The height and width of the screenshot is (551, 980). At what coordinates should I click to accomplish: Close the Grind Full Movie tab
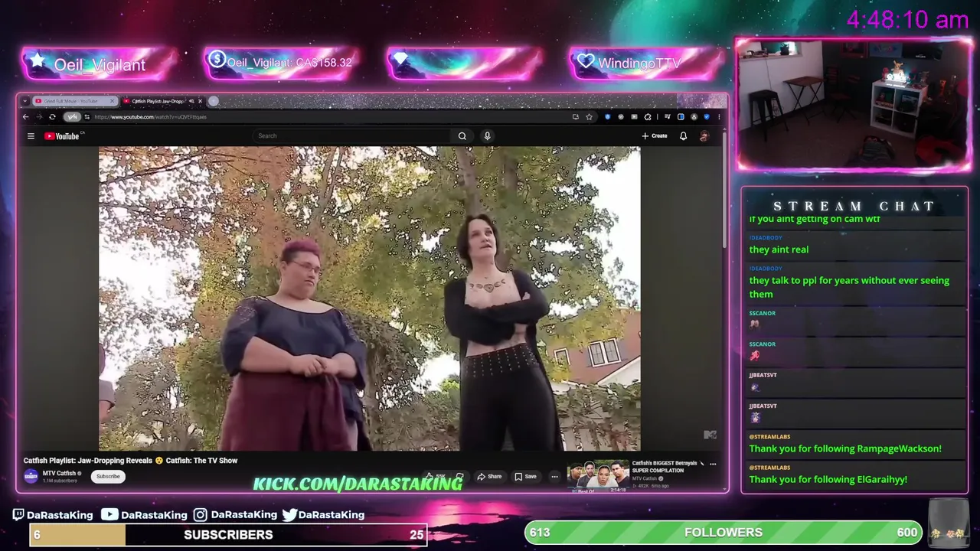113,101
